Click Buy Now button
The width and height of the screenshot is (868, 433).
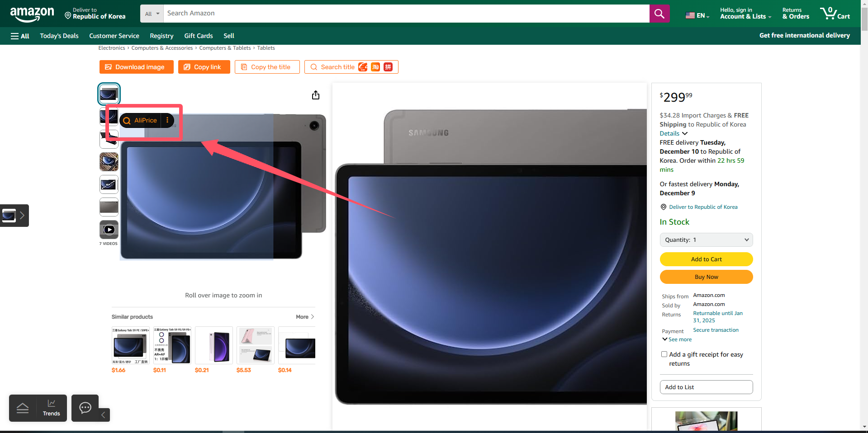[x=706, y=277]
